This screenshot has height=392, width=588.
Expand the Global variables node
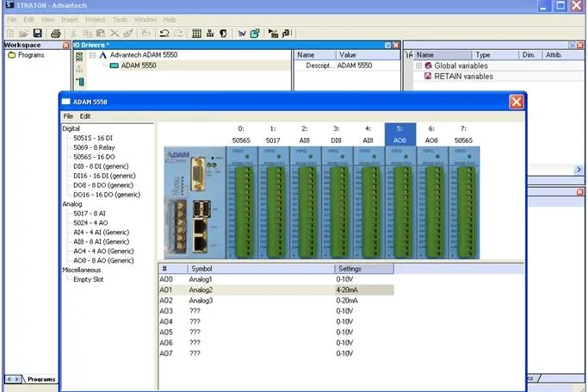coord(419,65)
